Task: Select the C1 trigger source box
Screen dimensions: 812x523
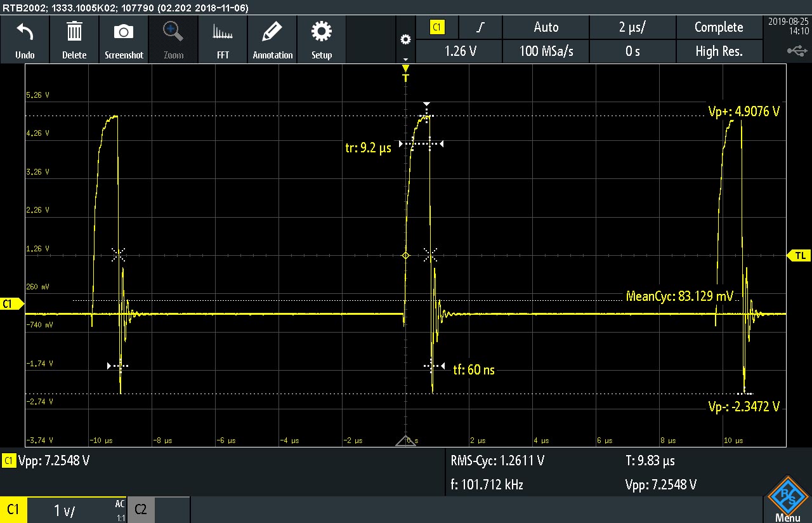Action: (437, 27)
